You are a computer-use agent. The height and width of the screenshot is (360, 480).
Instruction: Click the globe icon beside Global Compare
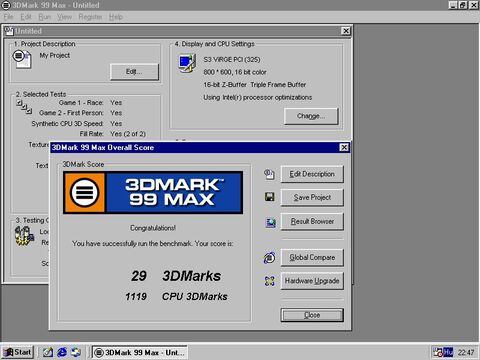(269, 258)
